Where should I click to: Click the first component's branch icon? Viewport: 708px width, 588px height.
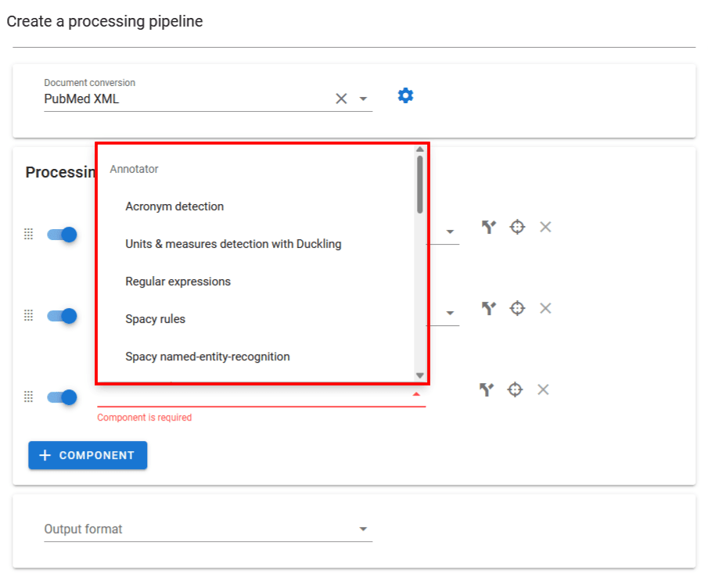[489, 228]
